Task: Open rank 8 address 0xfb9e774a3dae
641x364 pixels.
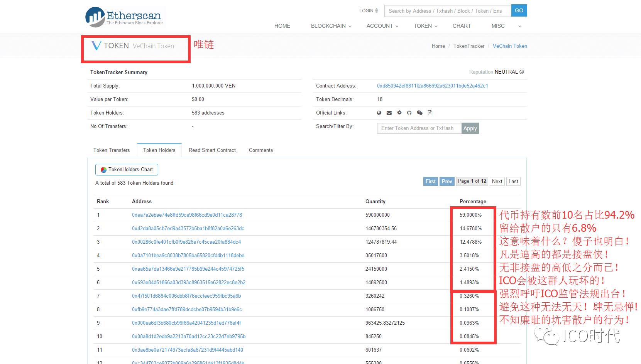Action: pos(187,309)
